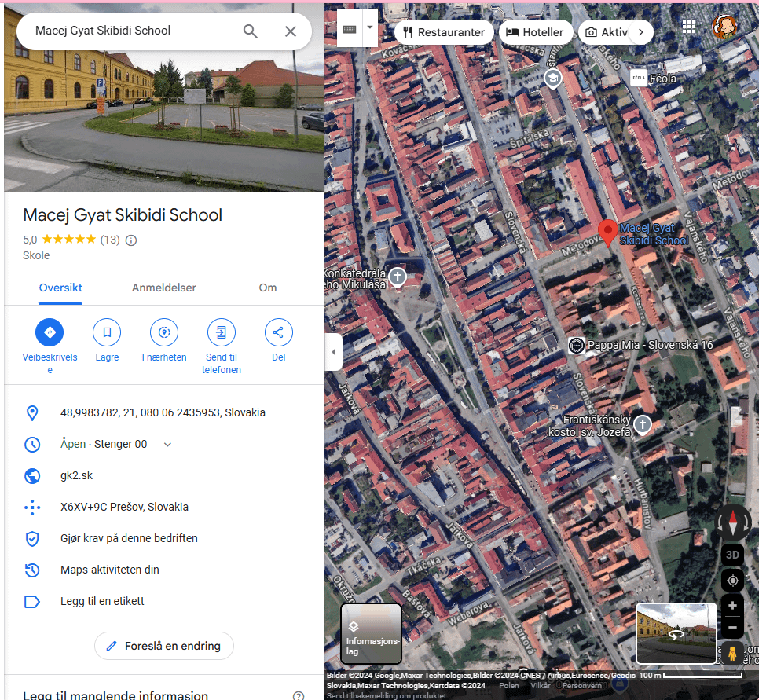Image resolution: width=759 pixels, height=700 pixels.
Task: Click the history clock activity icon
Action: click(x=32, y=570)
